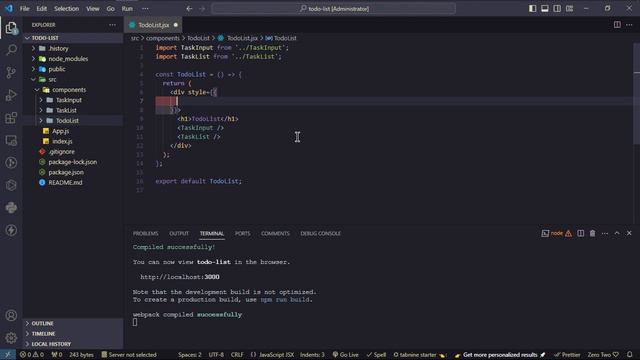Open the Remote Explorer view
This screenshot has width=640, height=360.
pos(11,140)
